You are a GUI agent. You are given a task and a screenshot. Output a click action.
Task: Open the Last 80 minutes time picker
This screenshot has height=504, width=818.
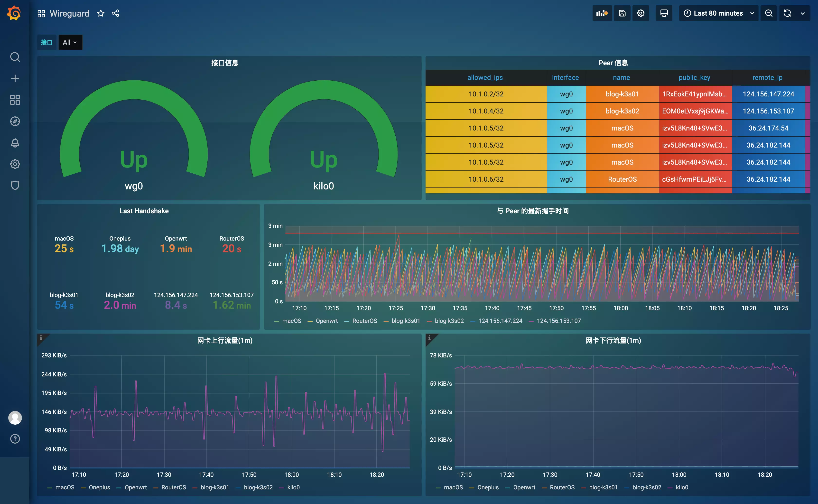tap(718, 13)
